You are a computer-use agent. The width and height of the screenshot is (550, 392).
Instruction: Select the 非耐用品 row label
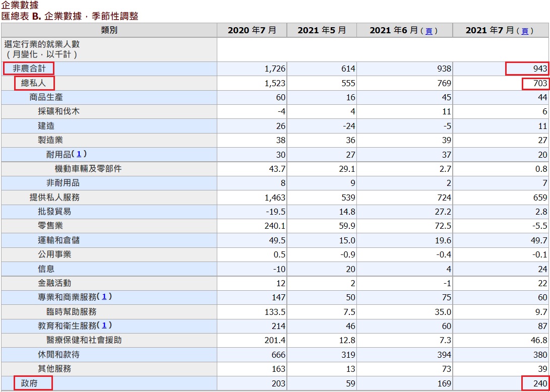click(x=63, y=183)
